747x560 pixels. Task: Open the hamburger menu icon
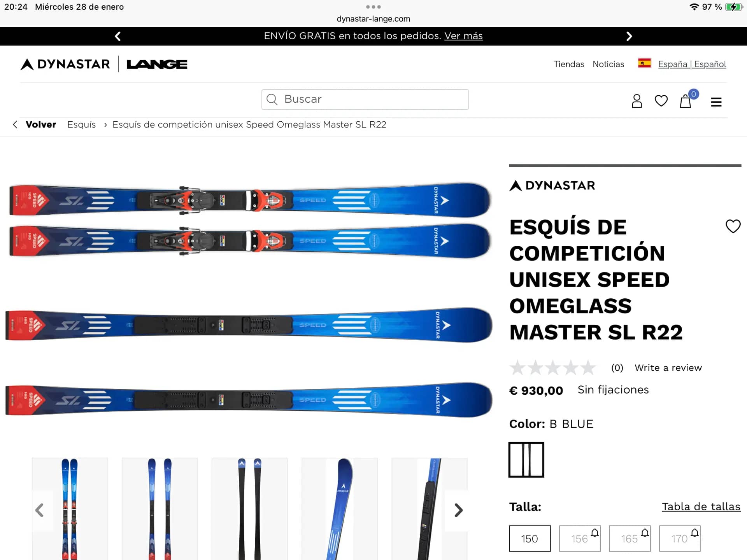click(x=716, y=102)
